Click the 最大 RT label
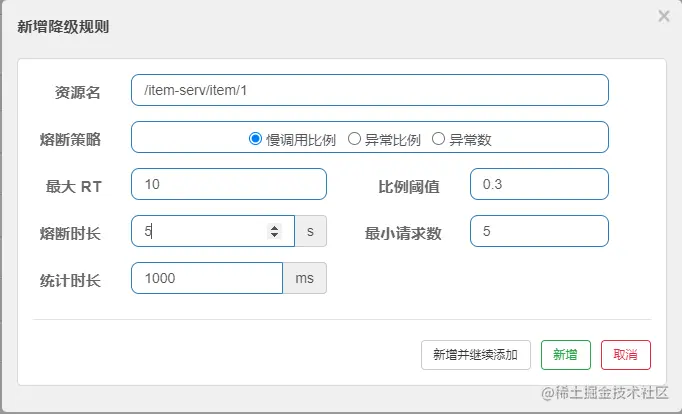682x414 pixels. pyautogui.click(x=74, y=187)
